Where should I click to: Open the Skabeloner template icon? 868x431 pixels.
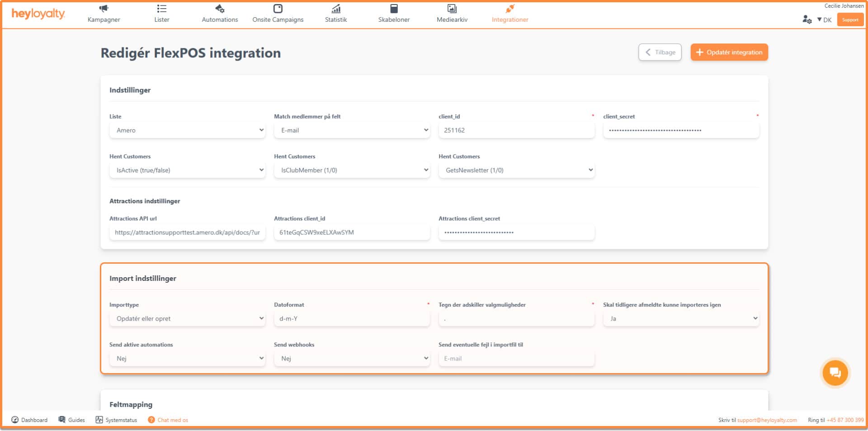tap(394, 9)
